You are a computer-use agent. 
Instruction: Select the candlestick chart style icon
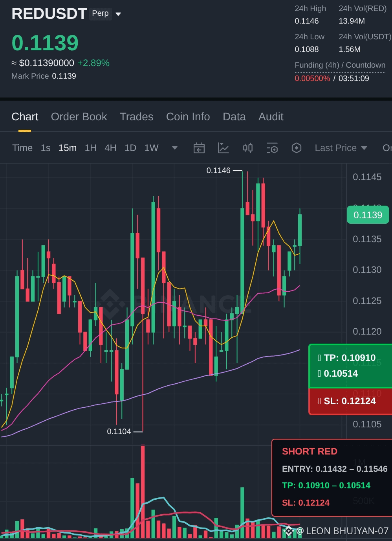(x=248, y=148)
